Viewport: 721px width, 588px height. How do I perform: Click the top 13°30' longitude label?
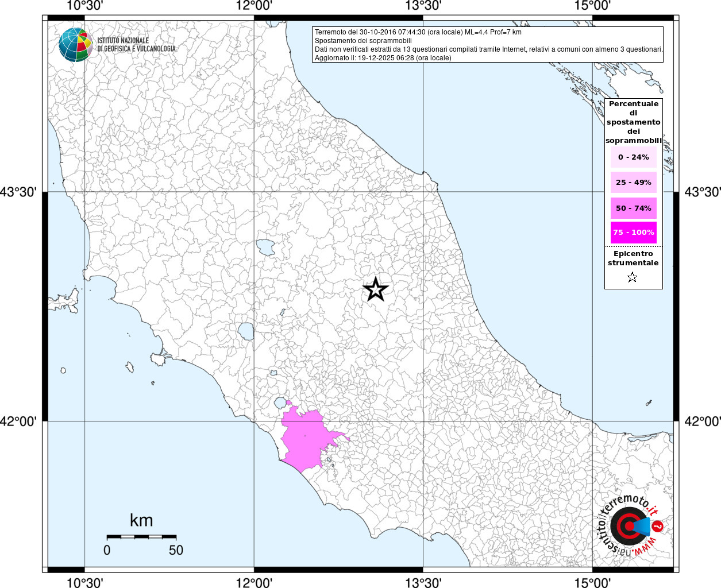423,6
